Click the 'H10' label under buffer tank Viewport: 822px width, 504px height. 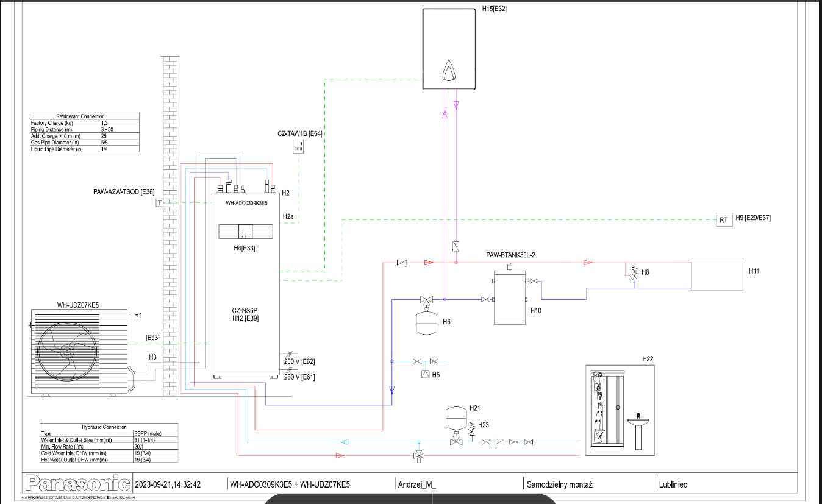pos(535,310)
